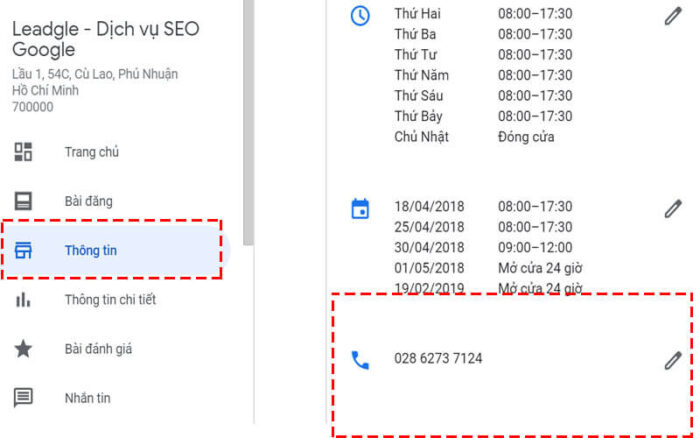Click the postal code 700000
This screenshot has height=438, width=700.
point(32,107)
